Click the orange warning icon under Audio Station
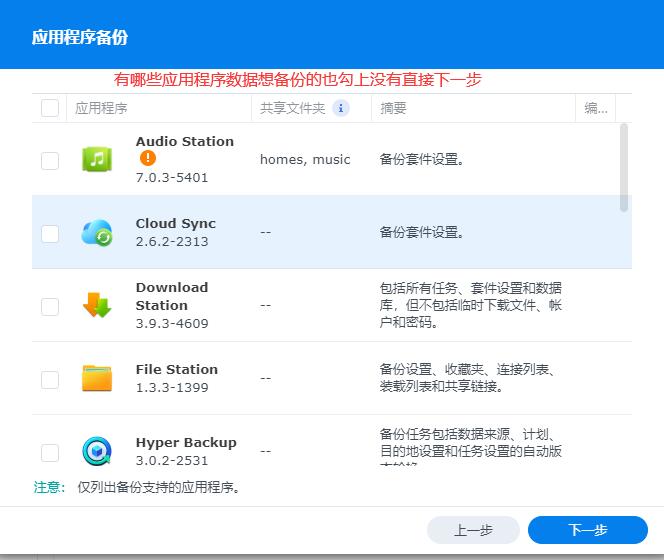Image resolution: width=664 pixels, height=560 pixels. (148, 158)
